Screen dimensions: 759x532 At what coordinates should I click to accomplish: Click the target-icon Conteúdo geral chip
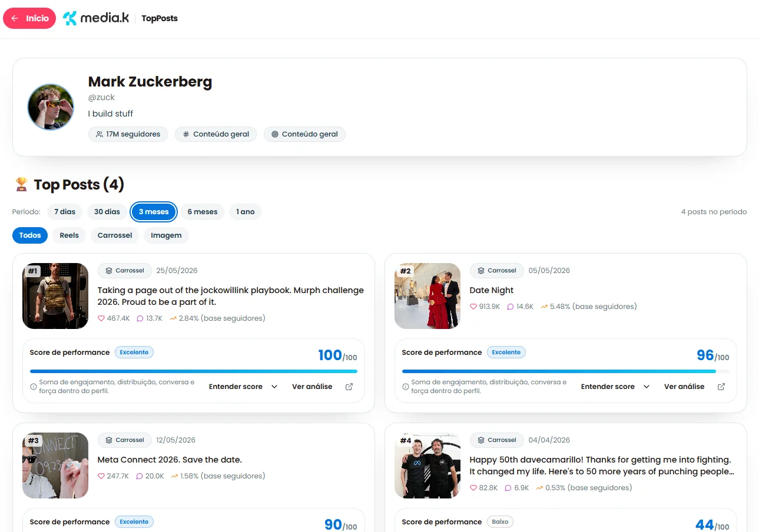click(304, 134)
